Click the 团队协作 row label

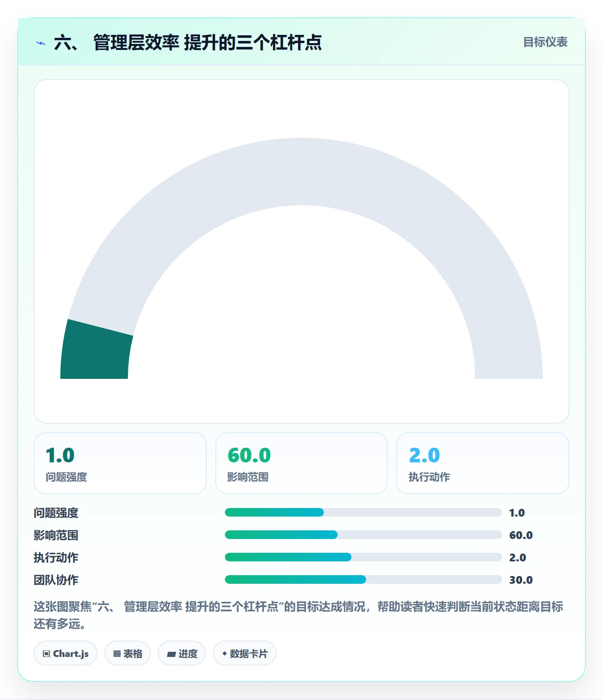tap(56, 580)
